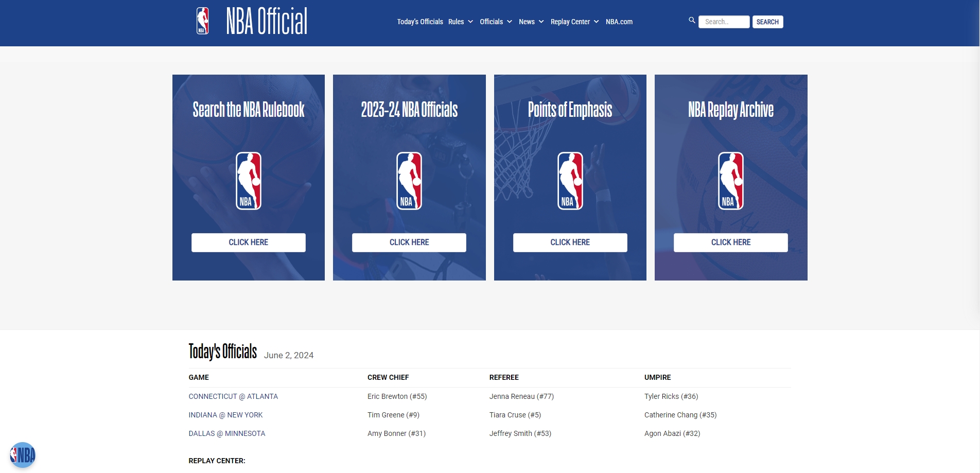Image resolution: width=980 pixels, height=473 pixels.
Task: Open Search the NBA Rulebook card heading
Action: tap(249, 110)
